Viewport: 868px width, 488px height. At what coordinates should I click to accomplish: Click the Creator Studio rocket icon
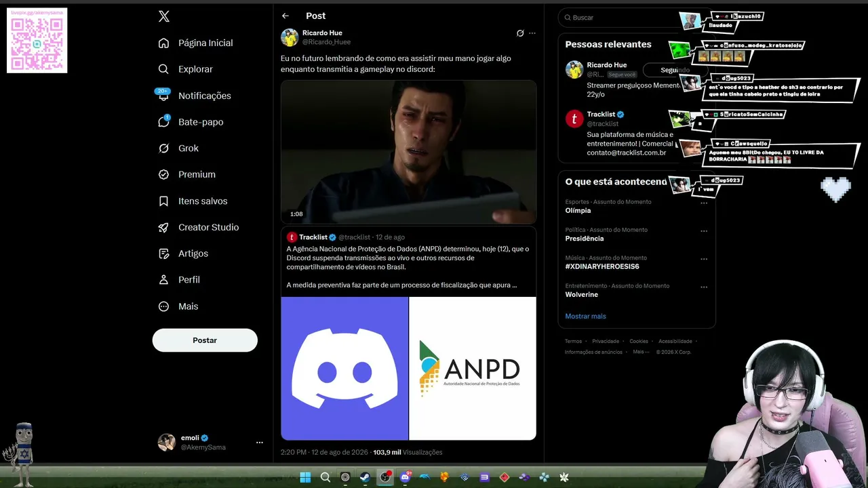[x=163, y=227]
